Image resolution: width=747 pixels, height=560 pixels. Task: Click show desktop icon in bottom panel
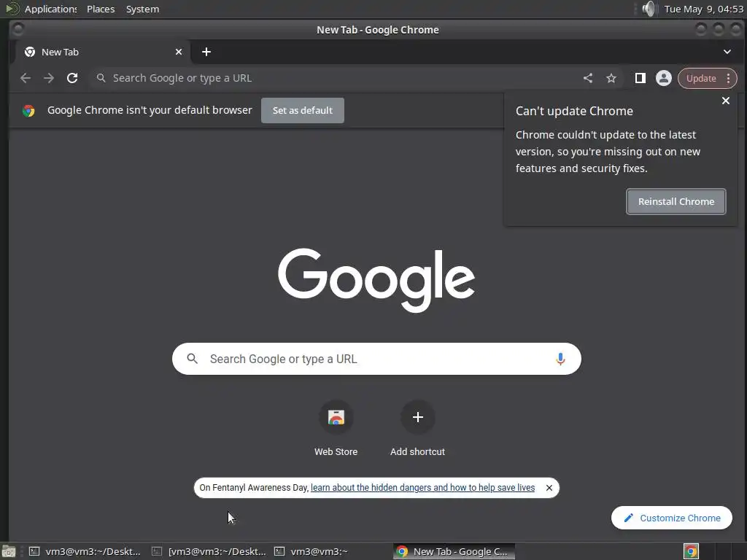9,551
